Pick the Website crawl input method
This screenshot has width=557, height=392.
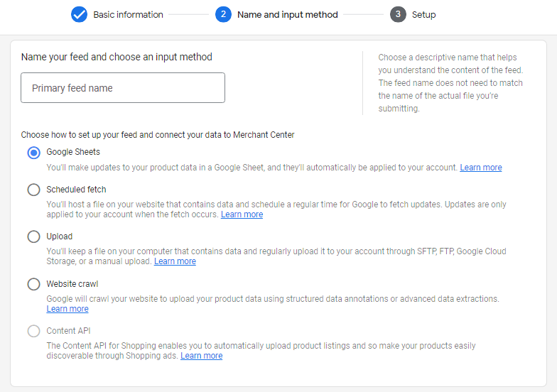click(x=33, y=284)
